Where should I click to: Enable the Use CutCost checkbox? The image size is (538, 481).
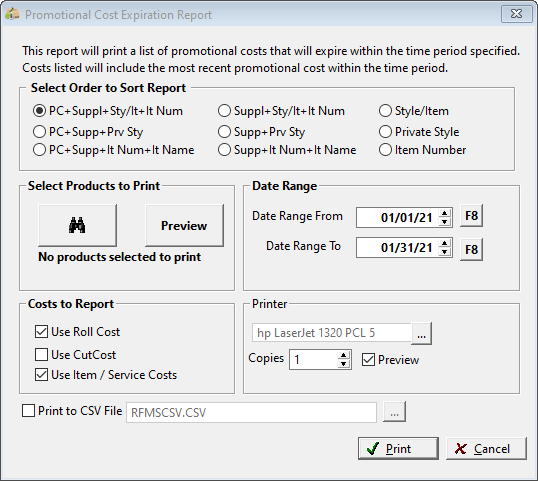(x=41, y=355)
